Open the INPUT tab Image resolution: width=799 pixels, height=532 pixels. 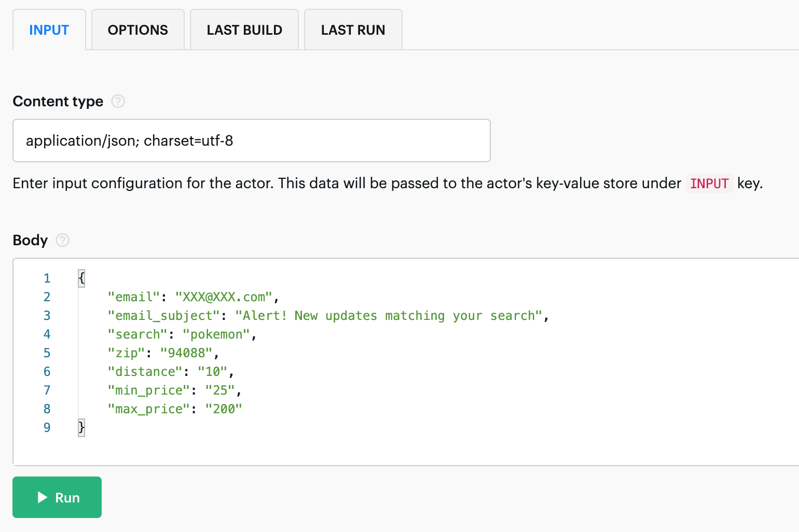pos(49,30)
